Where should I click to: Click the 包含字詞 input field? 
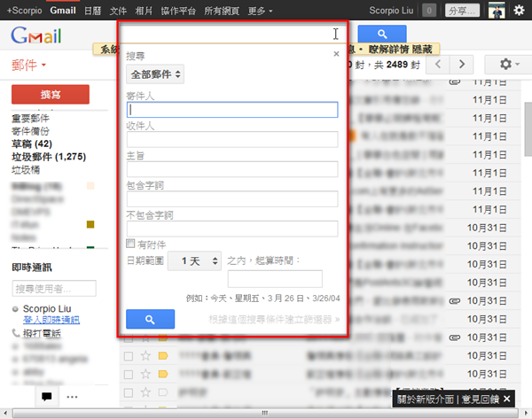(232, 199)
